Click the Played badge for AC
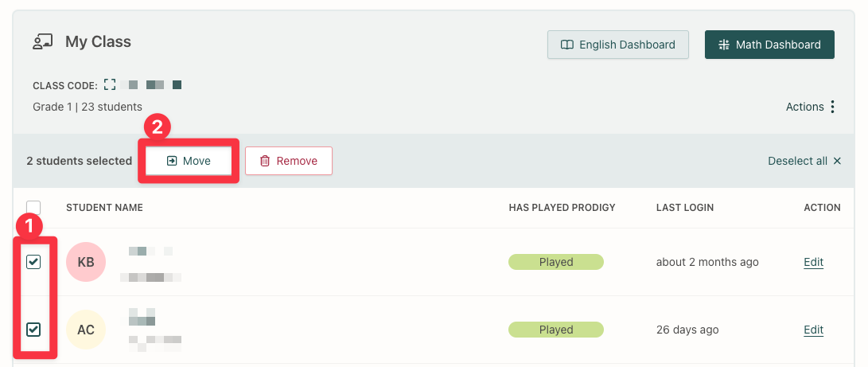The width and height of the screenshot is (868, 367). click(x=555, y=330)
